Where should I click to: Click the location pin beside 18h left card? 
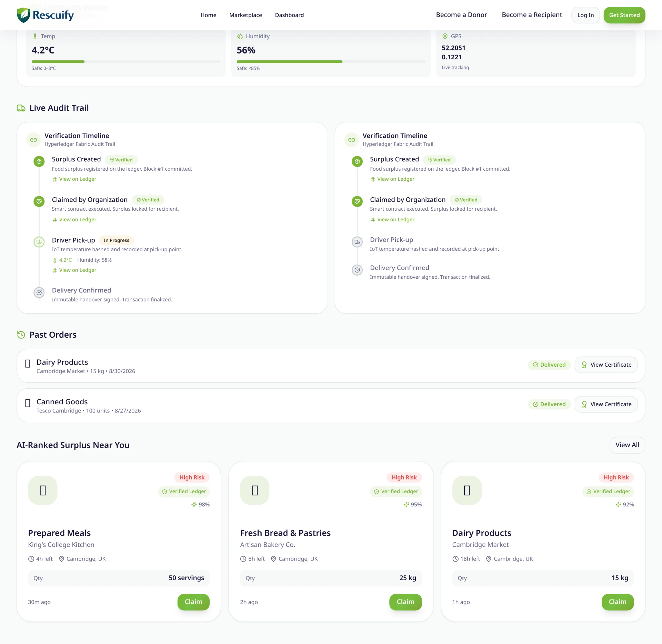click(x=489, y=559)
